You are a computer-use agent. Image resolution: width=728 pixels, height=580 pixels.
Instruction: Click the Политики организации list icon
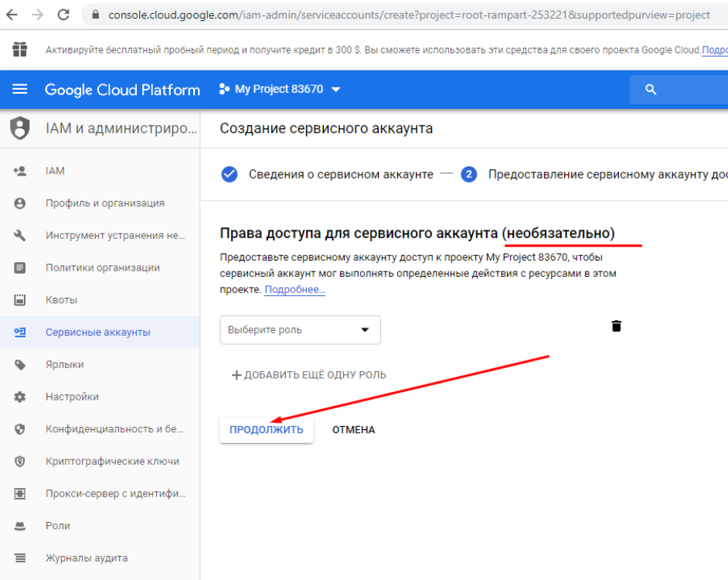point(20,268)
